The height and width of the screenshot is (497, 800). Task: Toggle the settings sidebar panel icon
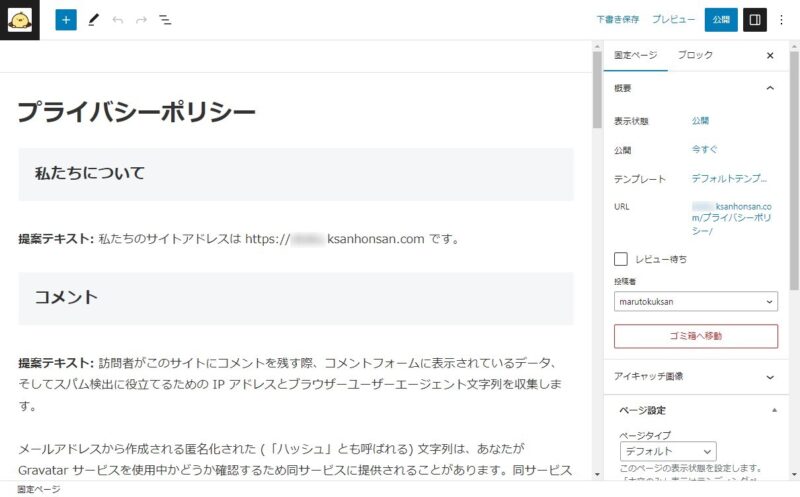(755, 20)
